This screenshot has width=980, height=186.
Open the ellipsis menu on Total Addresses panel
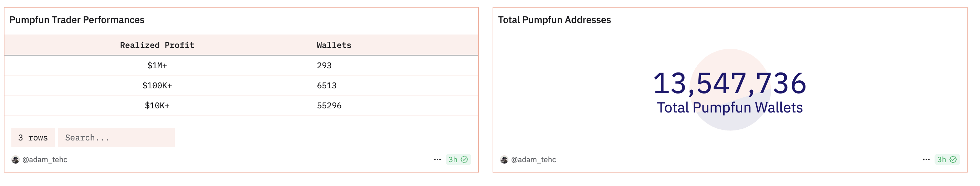[926, 160]
